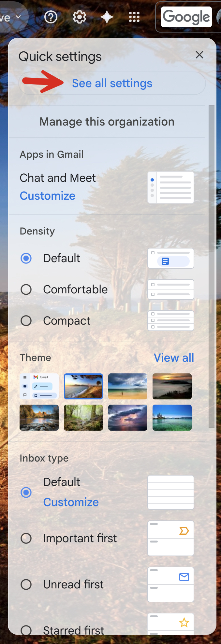Click the Settings gear icon

(79, 17)
